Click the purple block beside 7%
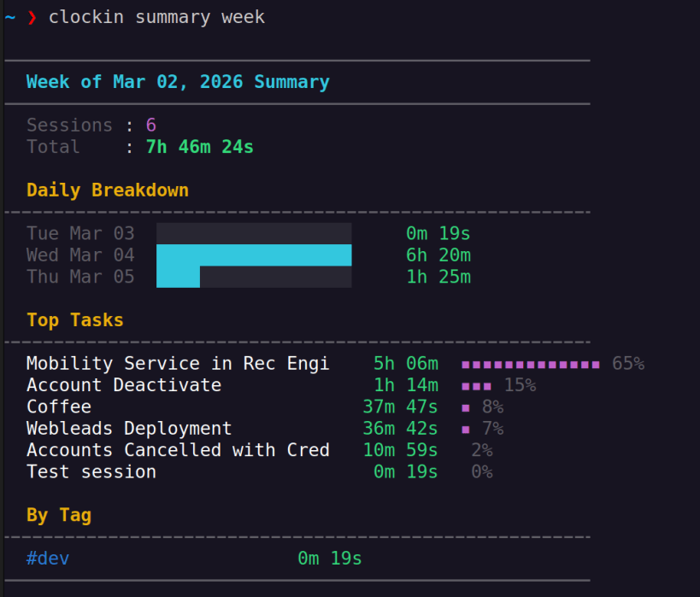Image resolution: width=700 pixels, height=597 pixels. coord(466,430)
